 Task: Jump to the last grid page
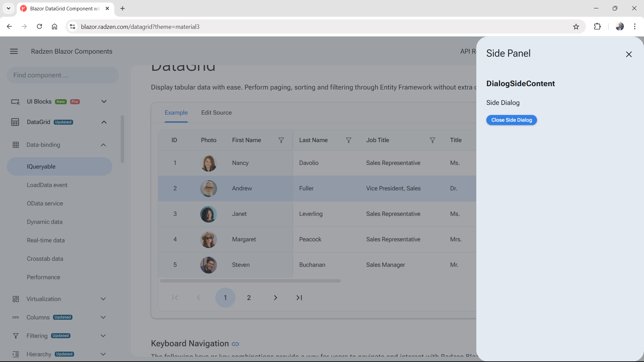pyautogui.click(x=299, y=297)
